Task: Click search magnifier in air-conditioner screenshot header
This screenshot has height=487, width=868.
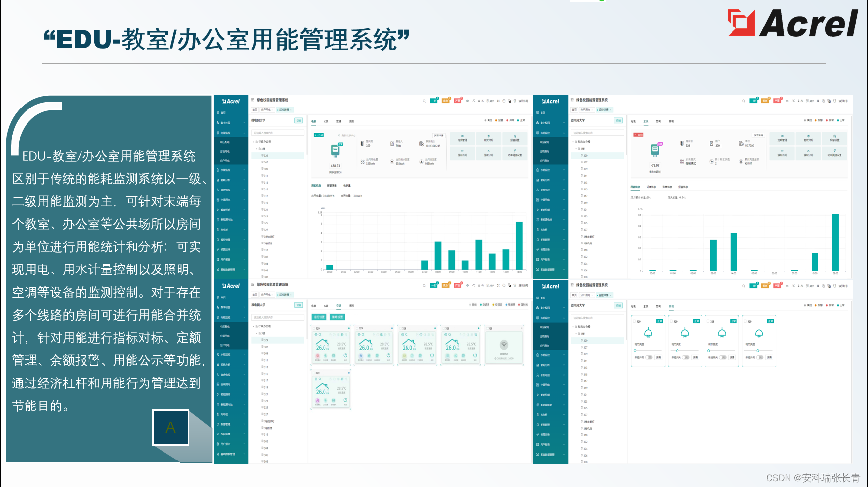Action: (424, 286)
